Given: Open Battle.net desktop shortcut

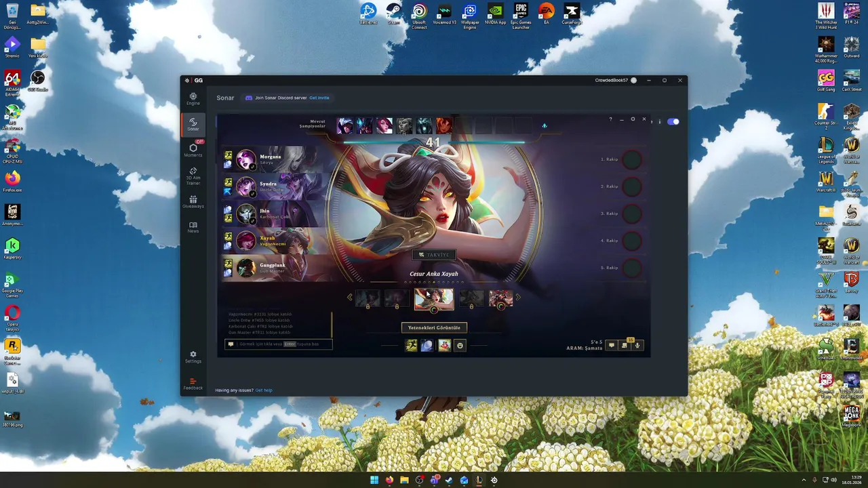Looking at the screenshot, I should pyautogui.click(x=368, y=14).
